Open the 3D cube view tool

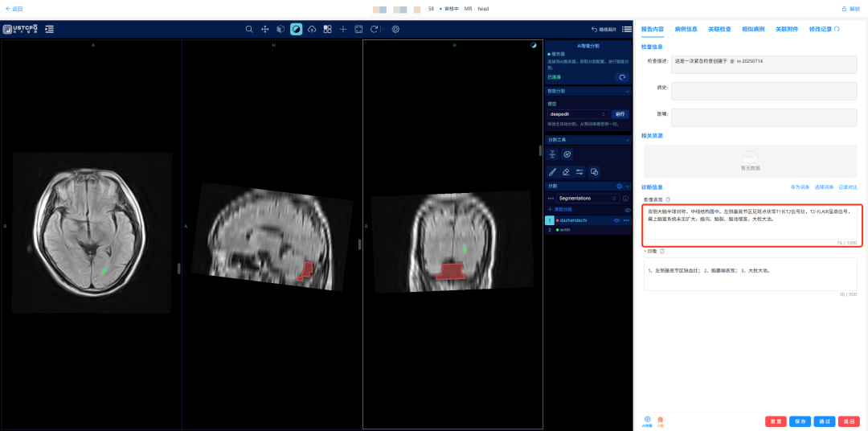click(280, 30)
